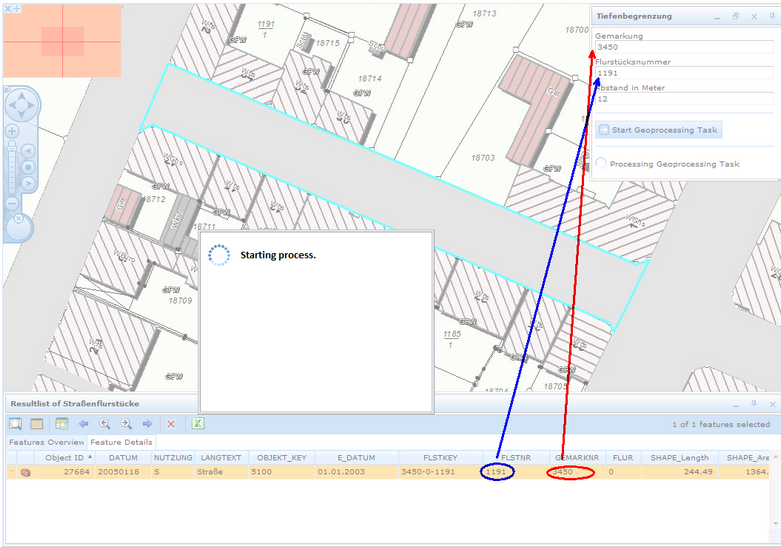
Task: Pan the map south with the down arrow
Action: coord(21,115)
